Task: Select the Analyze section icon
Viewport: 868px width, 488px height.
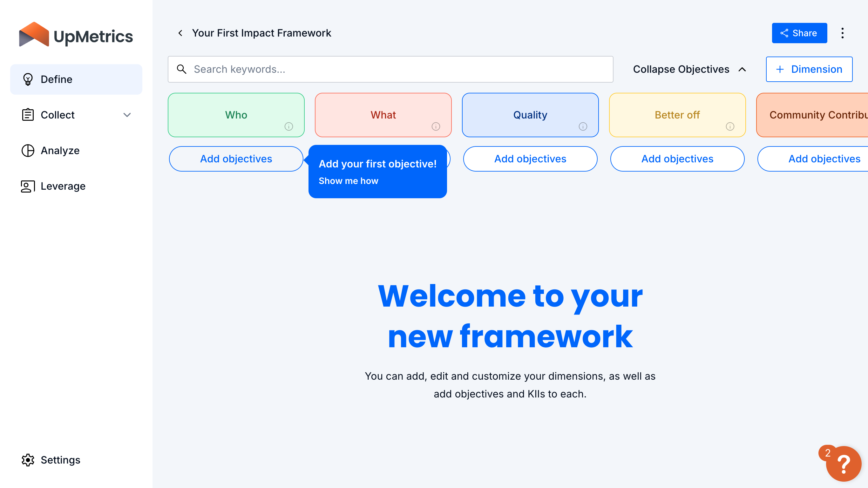Action: point(28,150)
